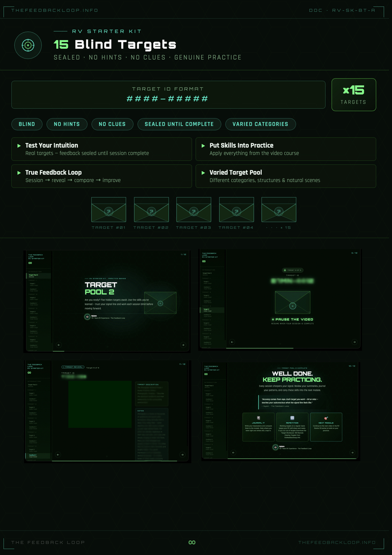
Task: Select the BLIND tag
Action: (27, 124)
